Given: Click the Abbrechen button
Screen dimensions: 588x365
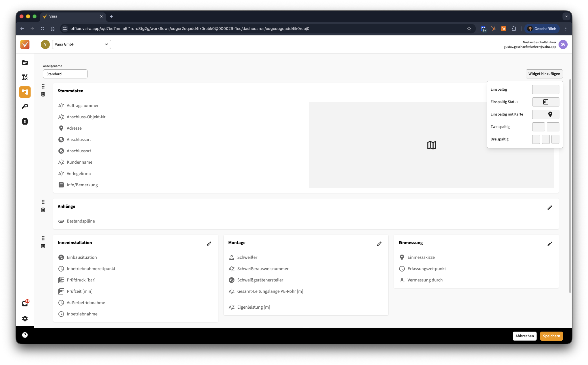Looking at the screenshot, I should [524, 336].
